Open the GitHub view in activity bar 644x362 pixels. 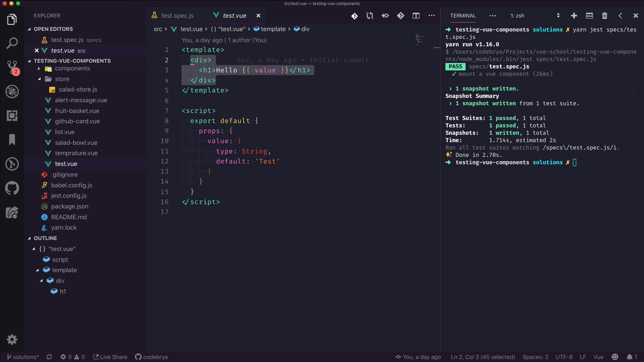point(12,188)
